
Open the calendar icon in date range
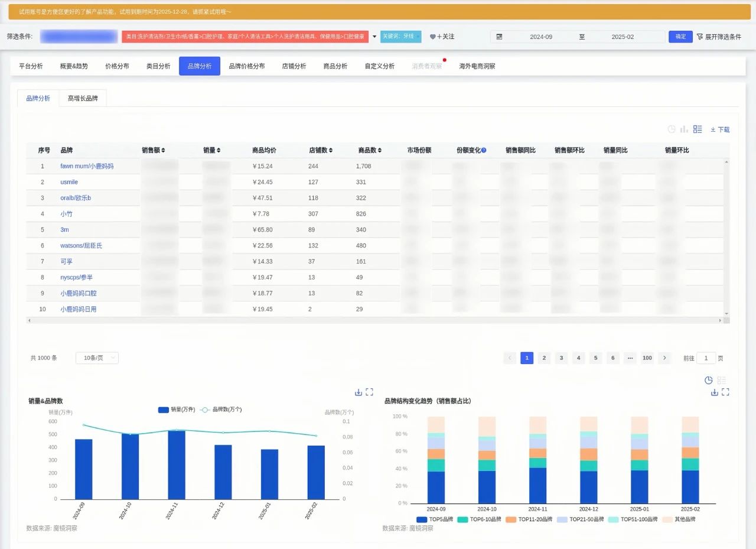pyautogui.click(x=499, y=37)
